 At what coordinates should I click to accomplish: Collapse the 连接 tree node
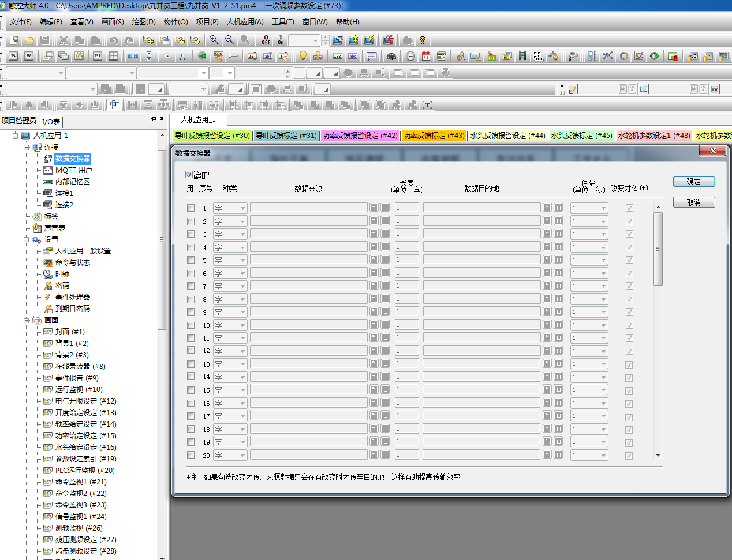pos(27,147)
